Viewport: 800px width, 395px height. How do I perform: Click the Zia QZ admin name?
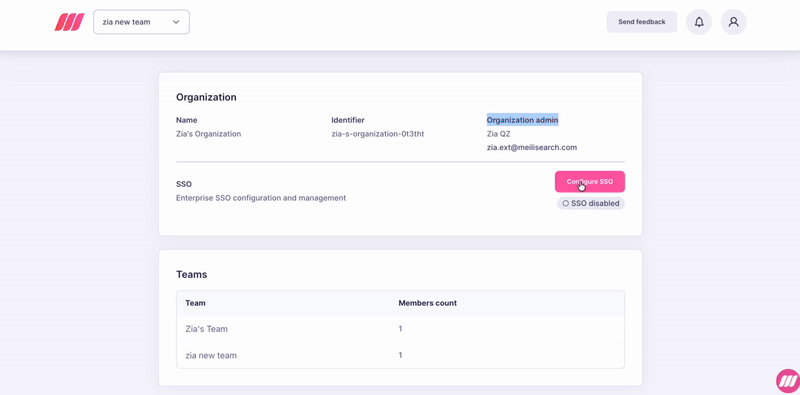coord(498,134)
